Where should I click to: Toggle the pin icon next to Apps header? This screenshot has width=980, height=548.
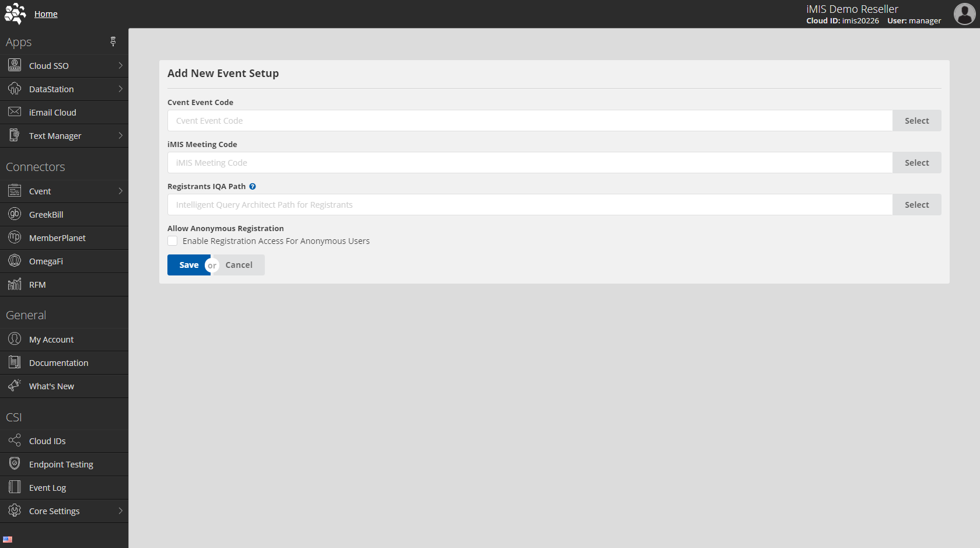(x=113, y=41)
